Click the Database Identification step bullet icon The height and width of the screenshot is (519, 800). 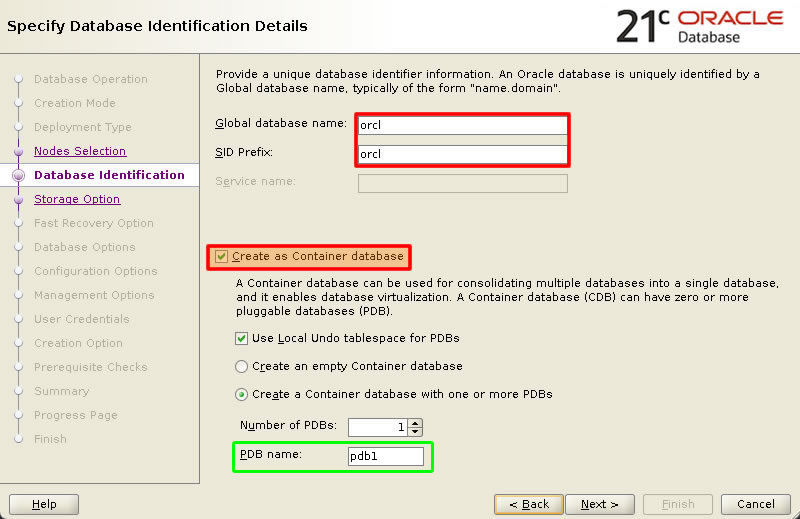(x=19, y=175)
